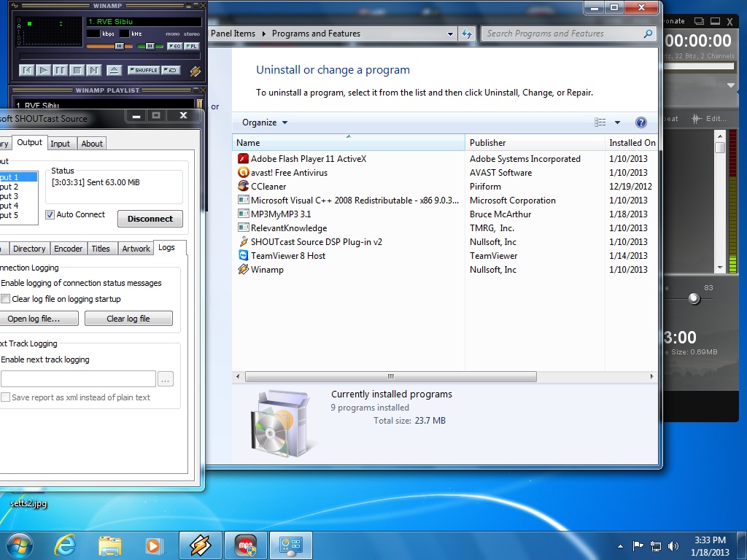
Task: Check Save report as xml checkbox
Action: click(6, 397)
